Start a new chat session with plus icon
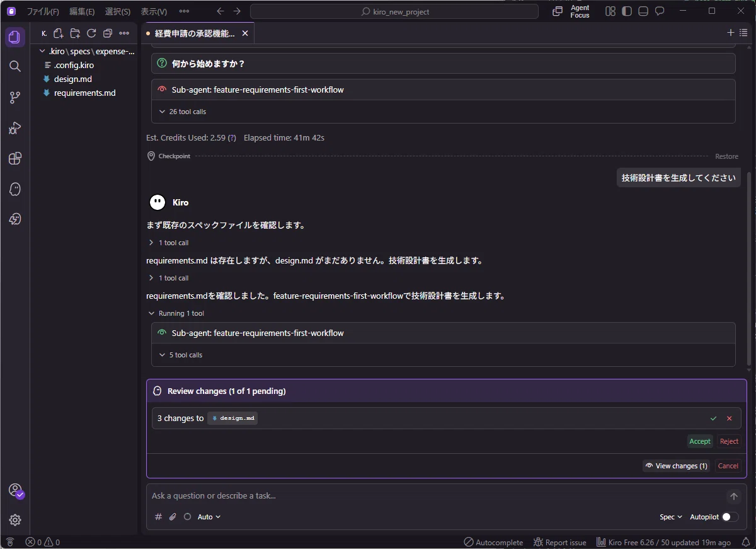The image size is (756, 549). point(731,33)
